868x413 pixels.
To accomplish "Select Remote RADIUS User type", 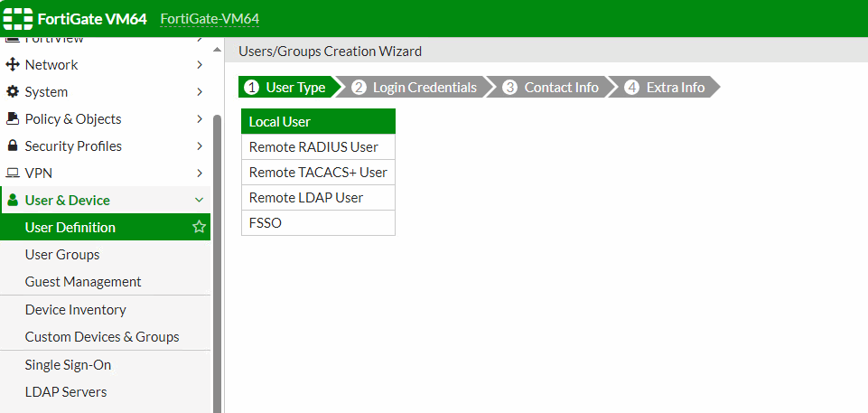I will [318, 146].
